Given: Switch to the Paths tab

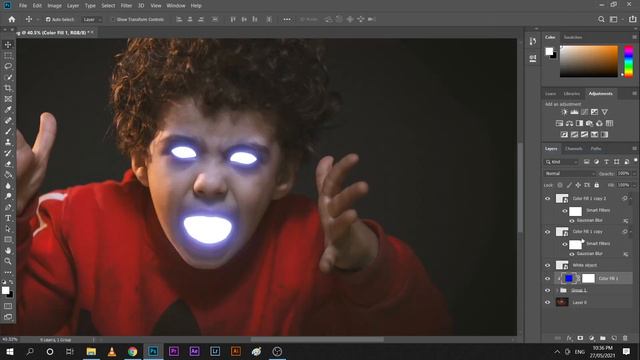Looking at the screenshot, I should (x=596, y=149).
